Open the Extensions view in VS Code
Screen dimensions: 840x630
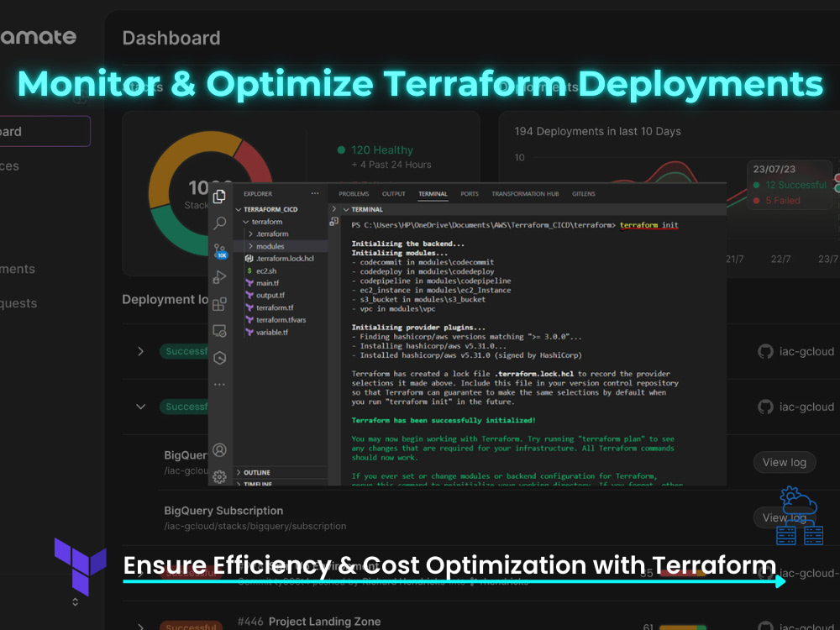[x=219, y=304]
